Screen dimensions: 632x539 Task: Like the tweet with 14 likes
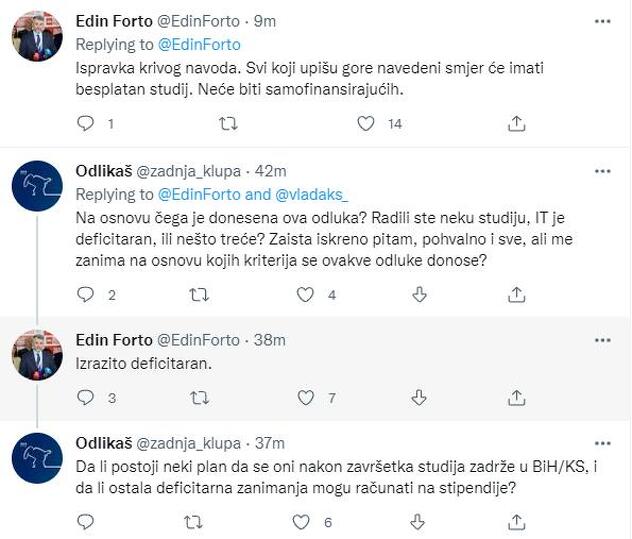[x=366, y=123]
